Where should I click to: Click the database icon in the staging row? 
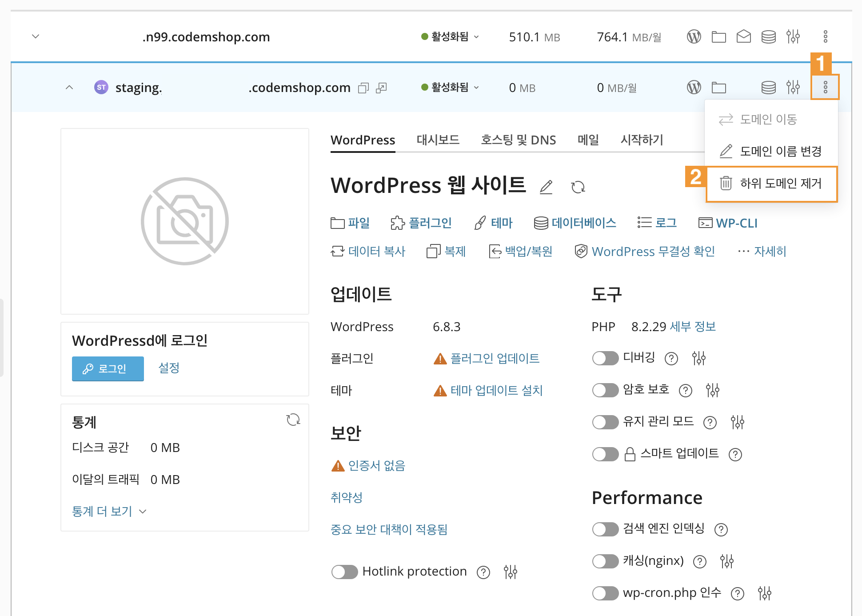pyautogui.click(x=768, y=87)
